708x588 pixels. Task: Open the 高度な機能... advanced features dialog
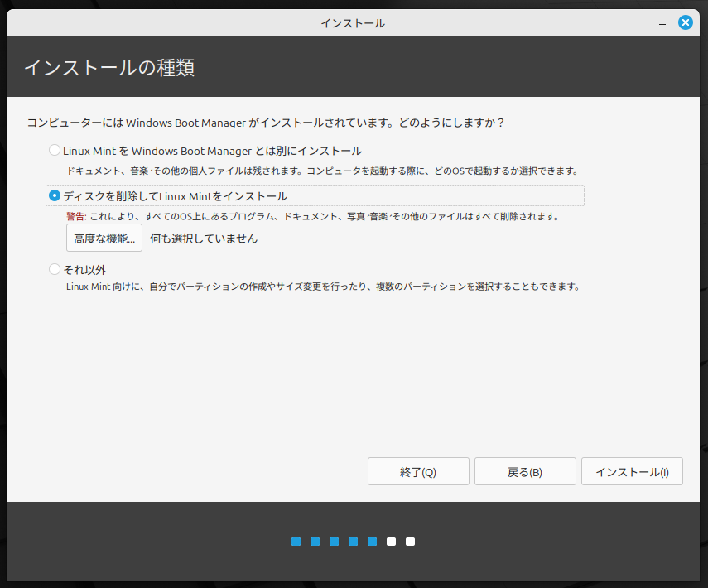point(104,239)
